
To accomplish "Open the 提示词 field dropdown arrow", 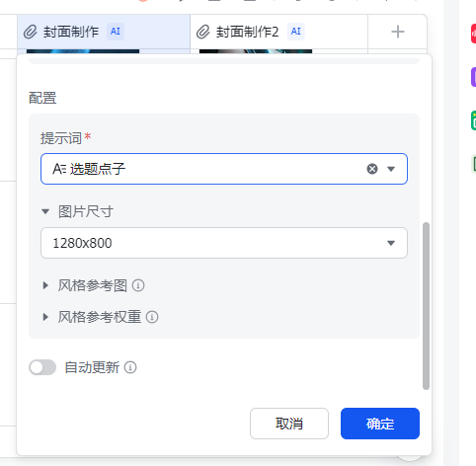I will (x=391, y=169).
